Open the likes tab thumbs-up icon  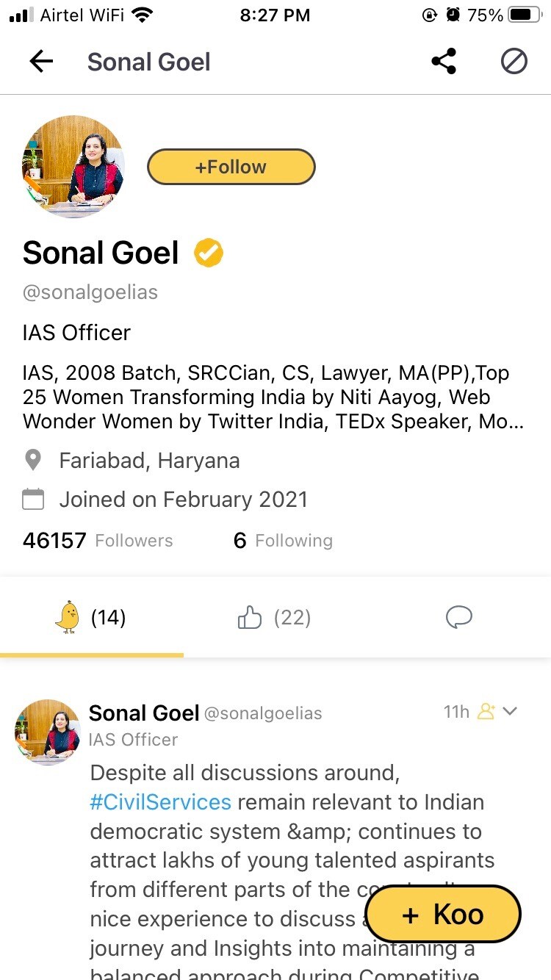[250, 617]
